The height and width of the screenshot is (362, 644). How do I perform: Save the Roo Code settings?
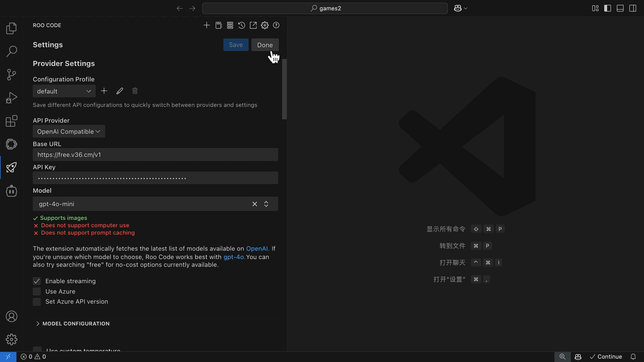coord(236,45)
